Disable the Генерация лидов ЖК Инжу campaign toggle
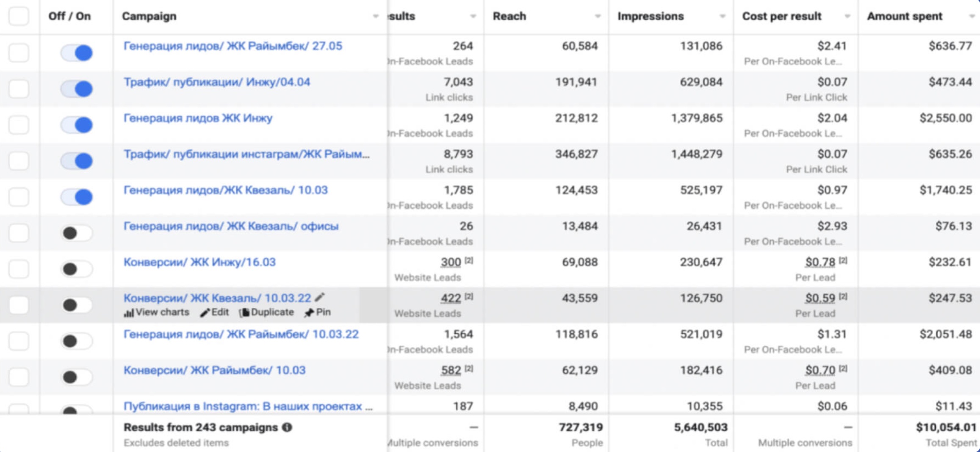This screenshot has width=980, height=452. click(x=77, y=125)
